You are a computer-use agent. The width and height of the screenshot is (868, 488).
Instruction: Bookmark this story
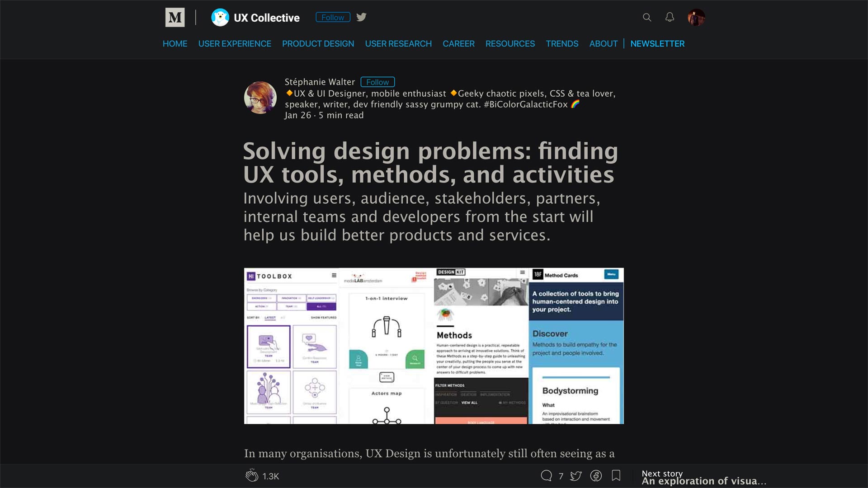pos(616,475)
